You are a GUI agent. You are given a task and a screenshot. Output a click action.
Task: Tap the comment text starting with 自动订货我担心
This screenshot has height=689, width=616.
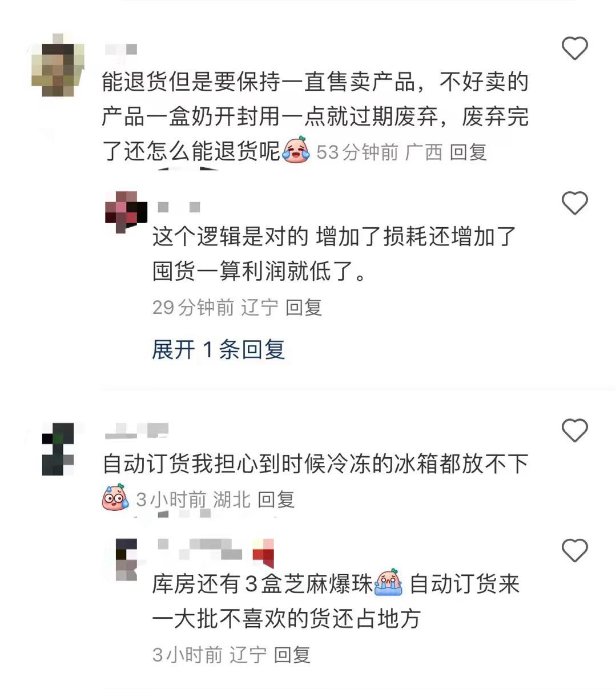pos(316,464)
